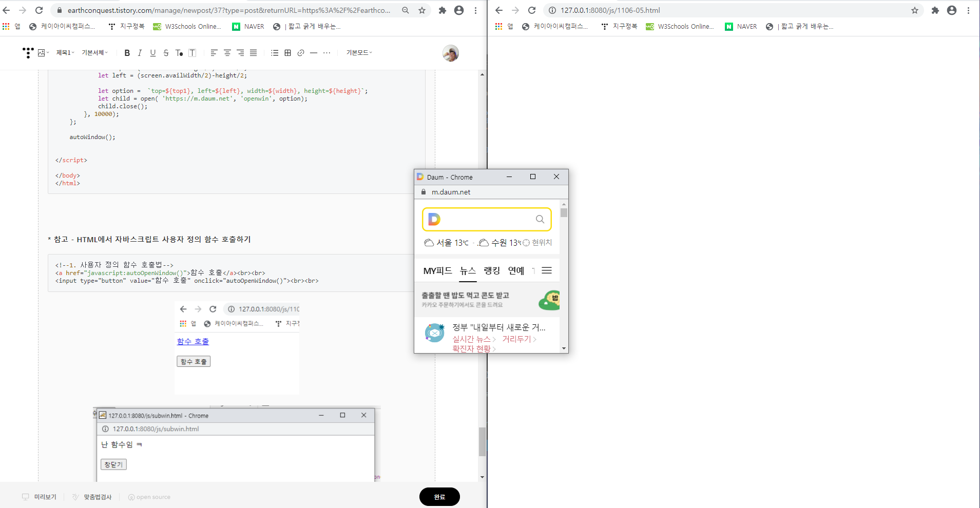Toggle underline formatting in editor

(153, 53)
